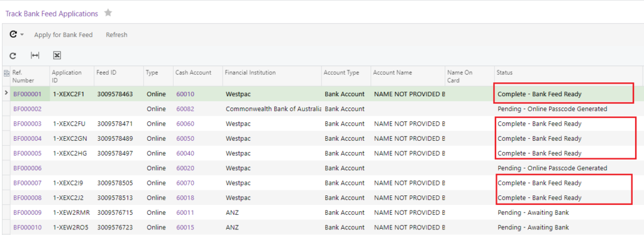Open cash account link 60082
Viewport: 644px width, 235px height.
[186, 109]
